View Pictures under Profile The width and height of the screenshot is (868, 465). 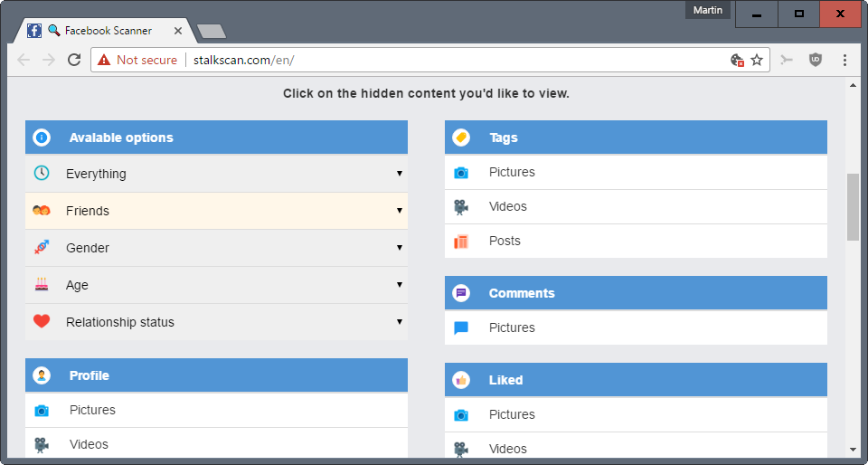coord(216,410)
